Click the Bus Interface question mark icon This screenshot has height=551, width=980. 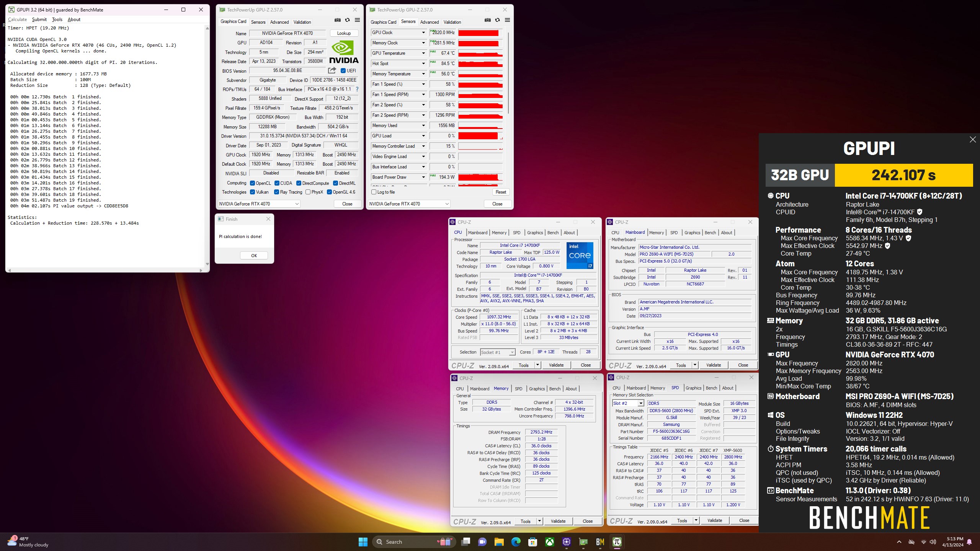pyautogui.click(x=357, y=89)
